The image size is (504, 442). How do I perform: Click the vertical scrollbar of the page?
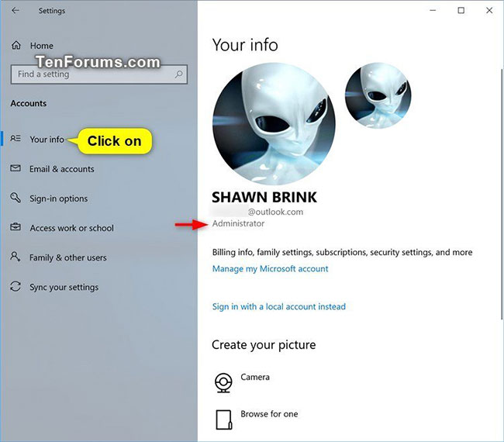[501, 194]
